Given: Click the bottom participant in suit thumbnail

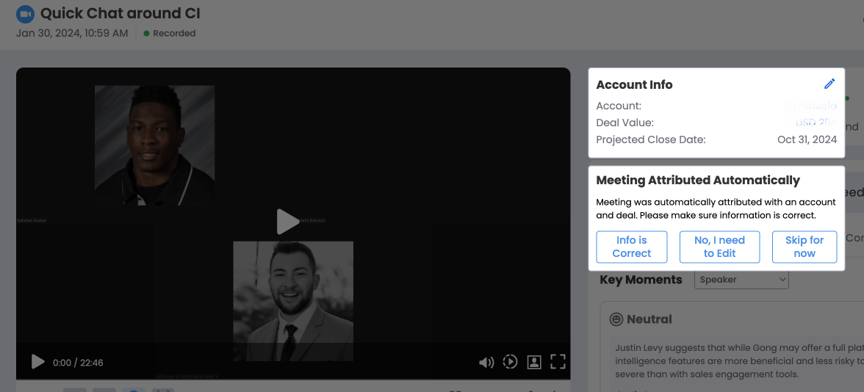Looking at the screenshot, I should pyautogui.click(x=293, y=301).
